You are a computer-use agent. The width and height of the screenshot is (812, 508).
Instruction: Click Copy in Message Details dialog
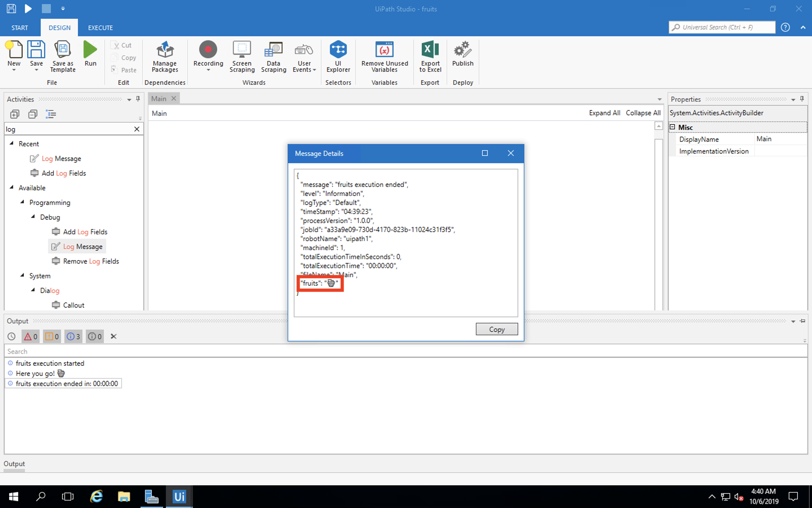(x=497, y=329)
